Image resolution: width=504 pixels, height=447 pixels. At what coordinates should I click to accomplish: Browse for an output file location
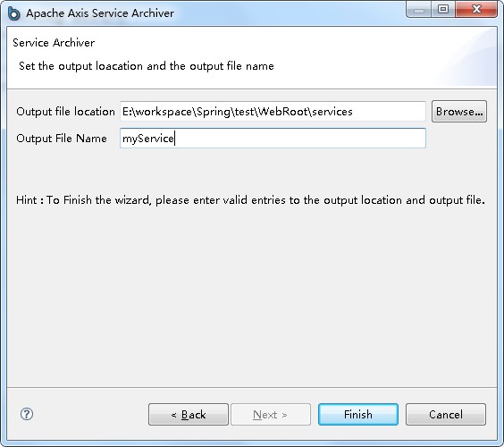click(459, 112)
